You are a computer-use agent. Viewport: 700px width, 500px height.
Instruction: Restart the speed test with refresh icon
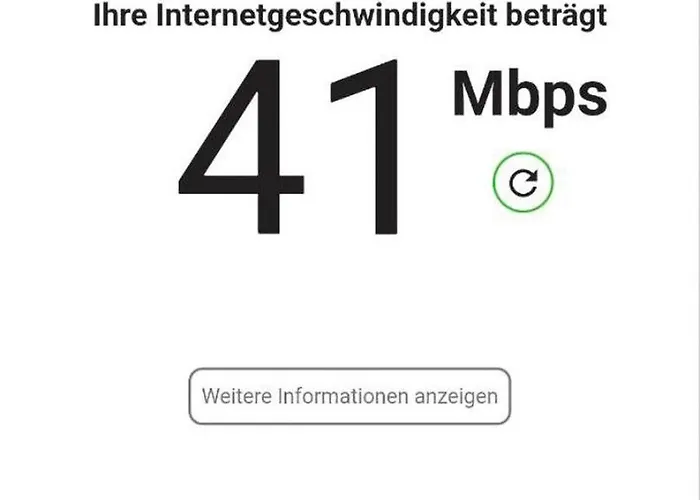(x=523, y=183)
